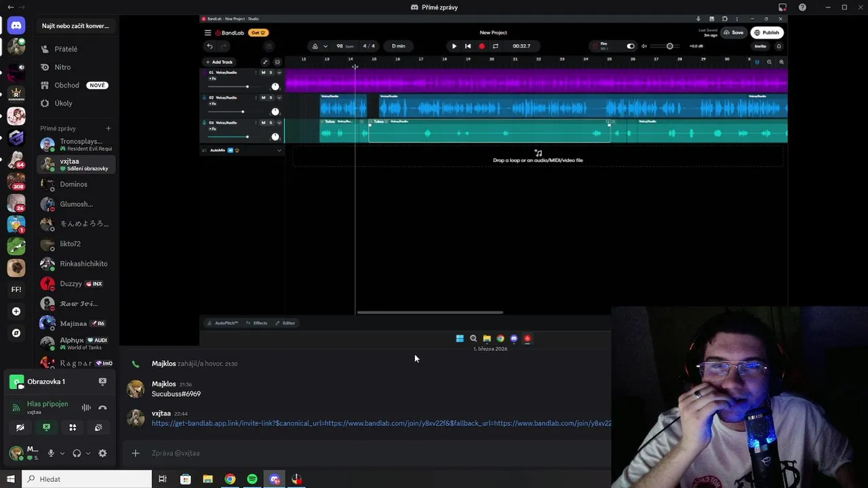
Task: Switch off the Fire preset toggle
Action: point(631,46)
